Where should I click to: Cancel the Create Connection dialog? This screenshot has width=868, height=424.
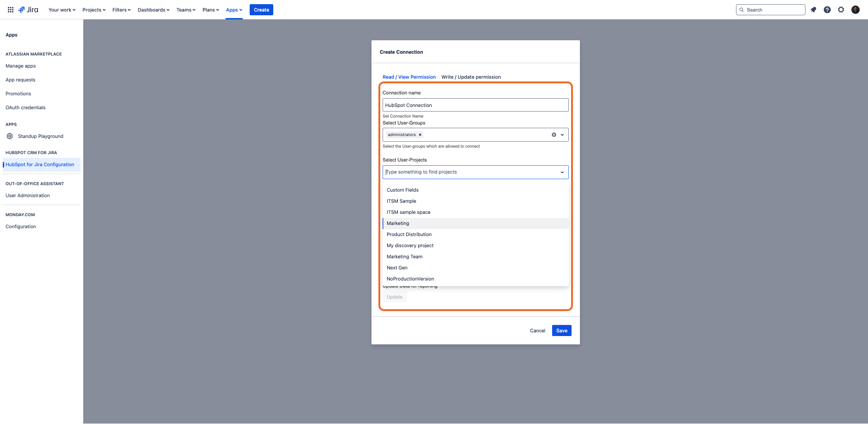pos(537,330)
